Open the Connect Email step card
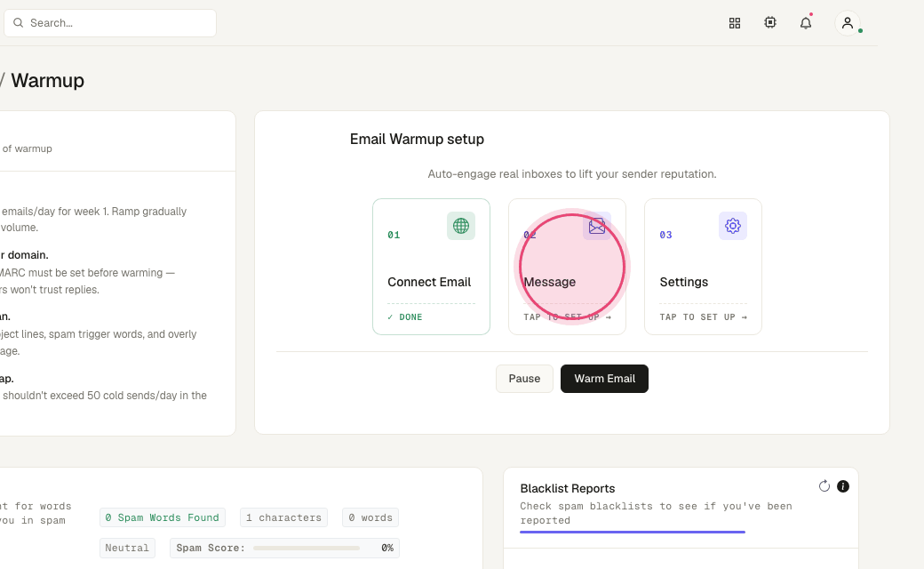The height and width of the screenshot is (569, 924). tap(432, 267)
